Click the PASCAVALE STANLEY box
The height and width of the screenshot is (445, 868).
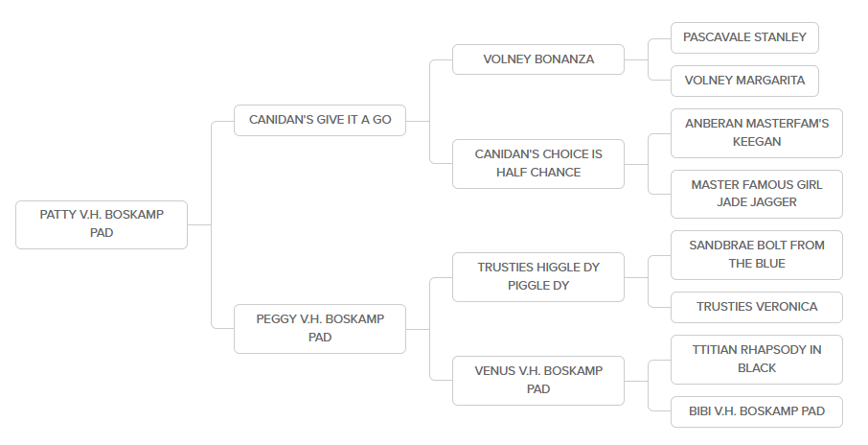pyautogui.click(x=744, y=37)
